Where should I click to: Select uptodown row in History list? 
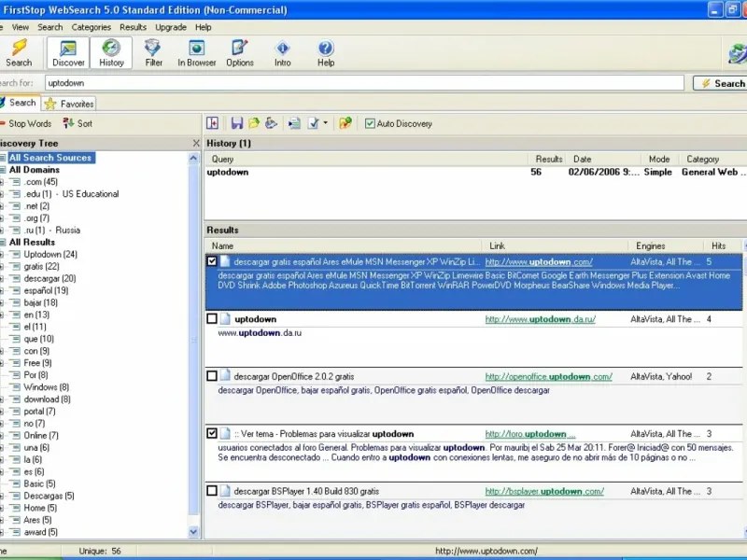(475, 172)
